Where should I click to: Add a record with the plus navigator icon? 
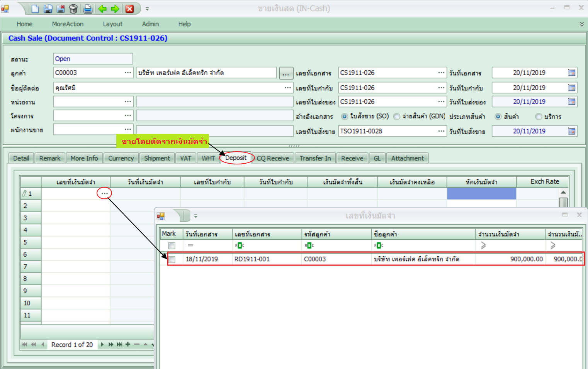click(x=128, y=344)
